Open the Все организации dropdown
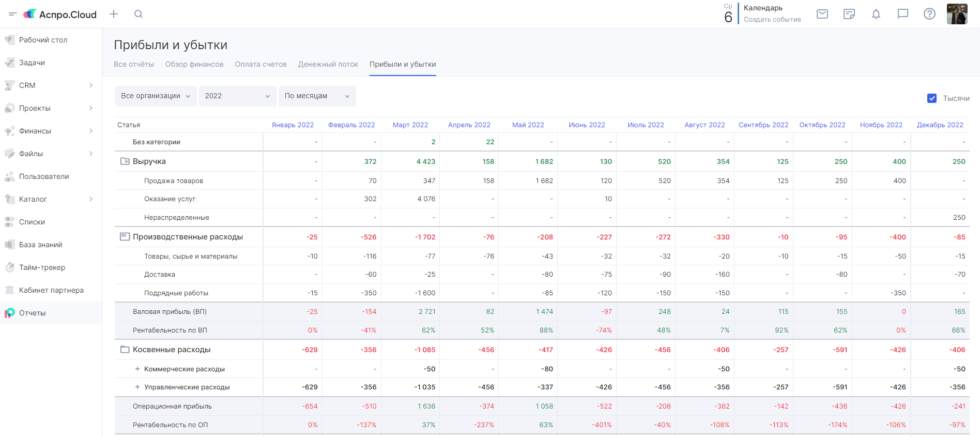The image size is (980, 437). point(156,96)
